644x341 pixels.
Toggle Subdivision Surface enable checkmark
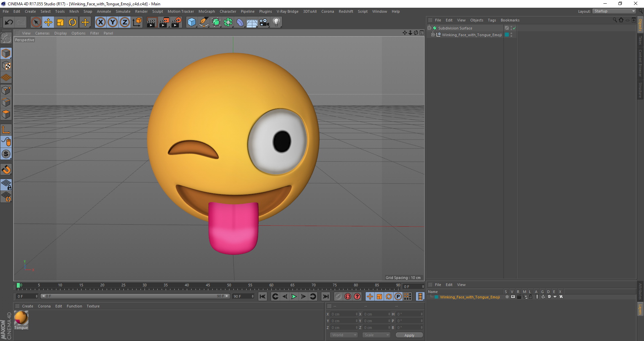[x=514, y=28]
